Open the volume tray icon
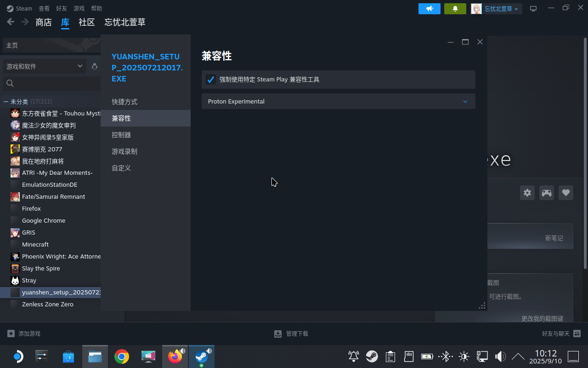This screenshot has width=588, height=368. point(500,356)
